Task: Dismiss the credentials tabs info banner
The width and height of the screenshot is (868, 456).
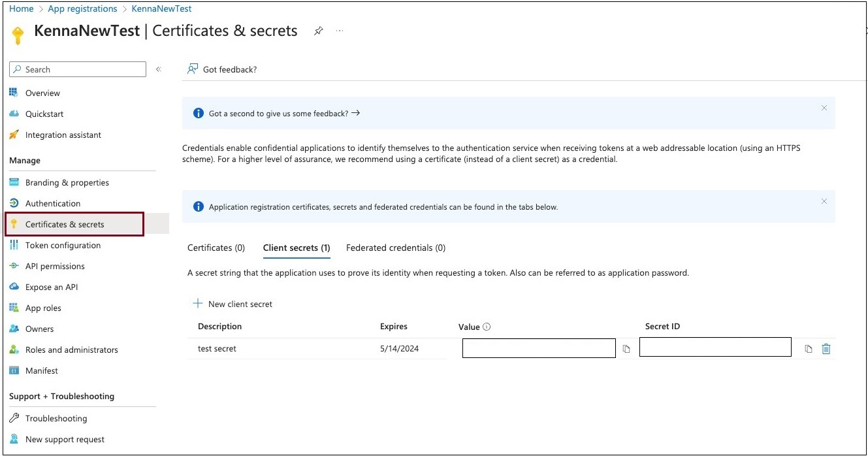Action: 824,201
